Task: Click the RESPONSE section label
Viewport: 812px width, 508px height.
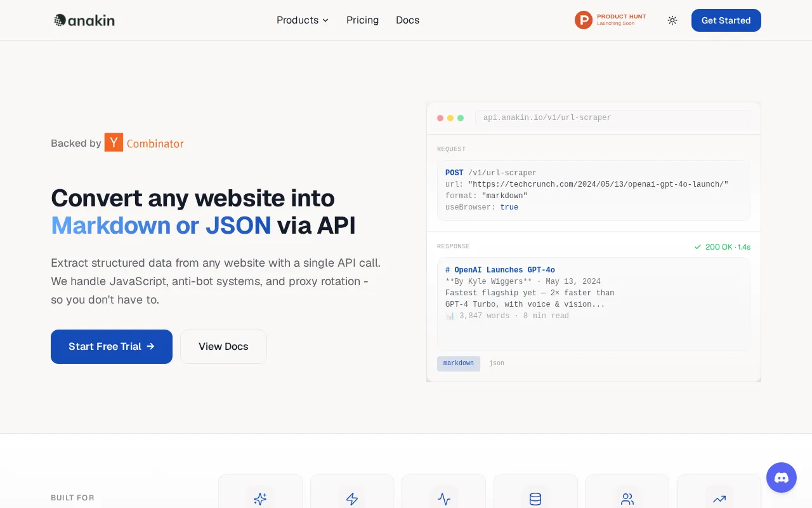Action: 454,246
